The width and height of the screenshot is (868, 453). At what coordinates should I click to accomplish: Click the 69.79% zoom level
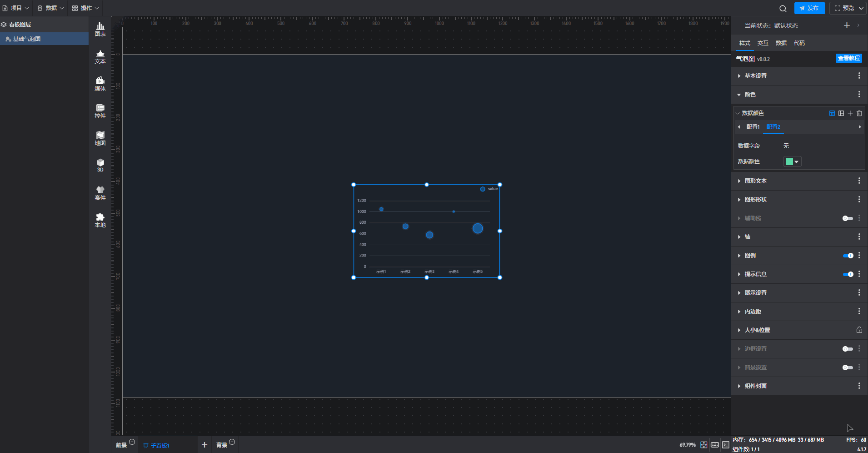687,445
